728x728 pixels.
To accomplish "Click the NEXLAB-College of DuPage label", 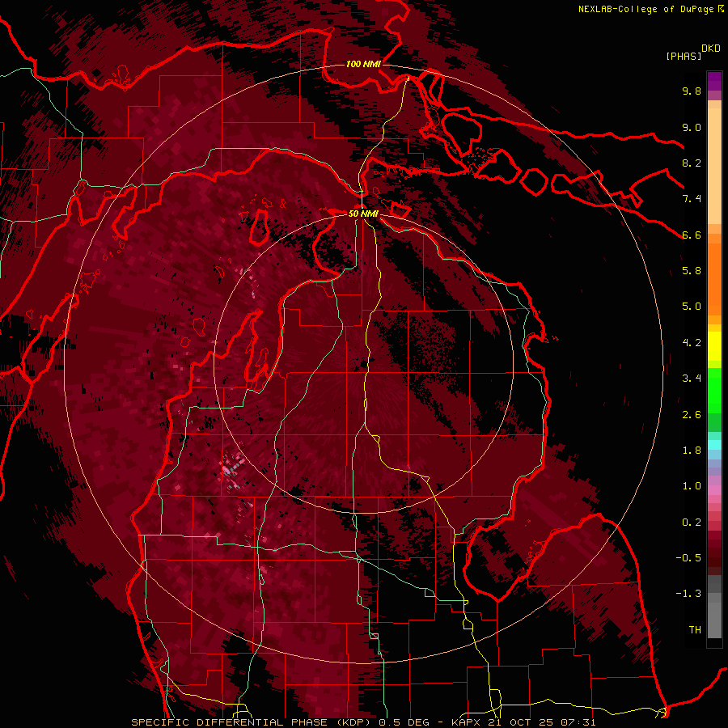I will point(645,9).
